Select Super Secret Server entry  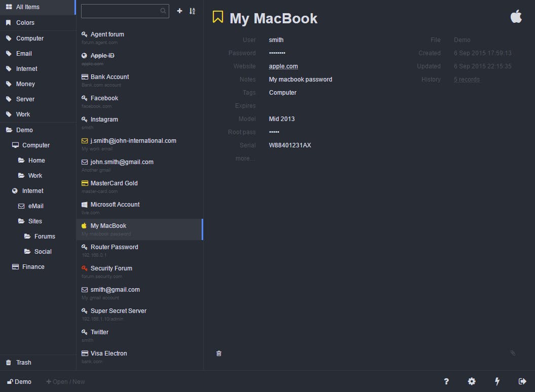tap(140, 315)
